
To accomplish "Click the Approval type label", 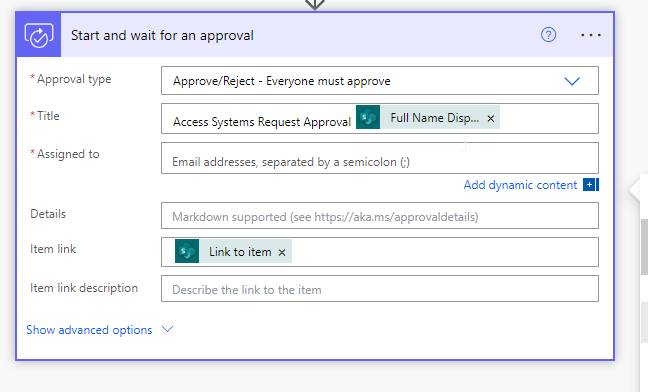I will [x=74, y=79].
